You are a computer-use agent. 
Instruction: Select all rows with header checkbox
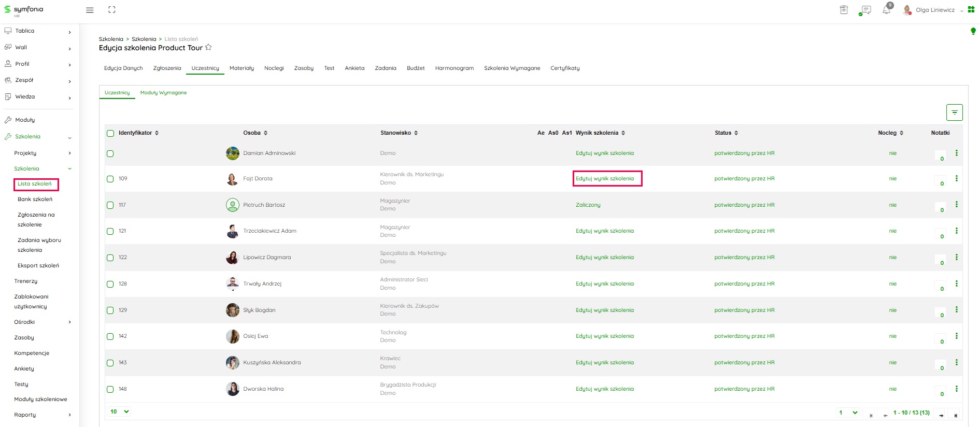(x=110, y=133)
